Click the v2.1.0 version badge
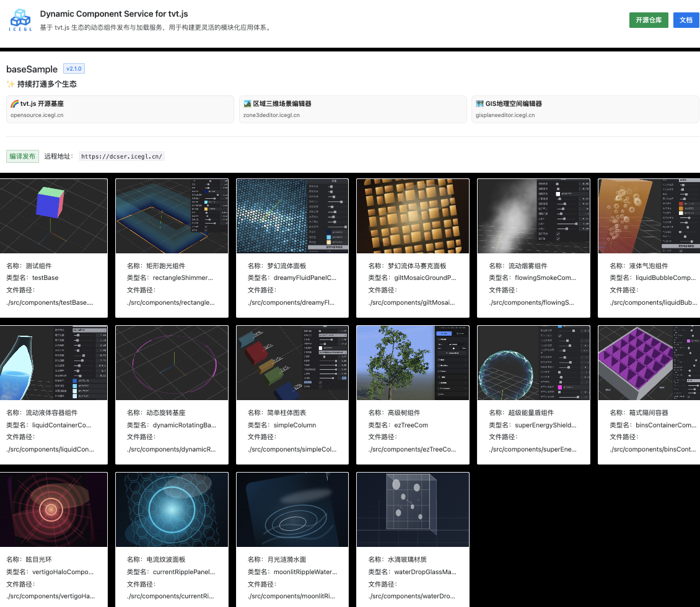 point(74,69)
